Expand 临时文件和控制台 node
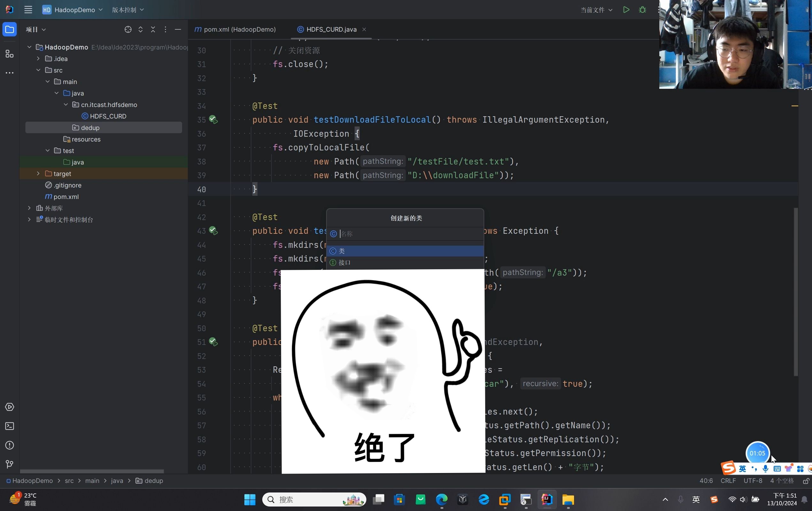 [29, 219]
